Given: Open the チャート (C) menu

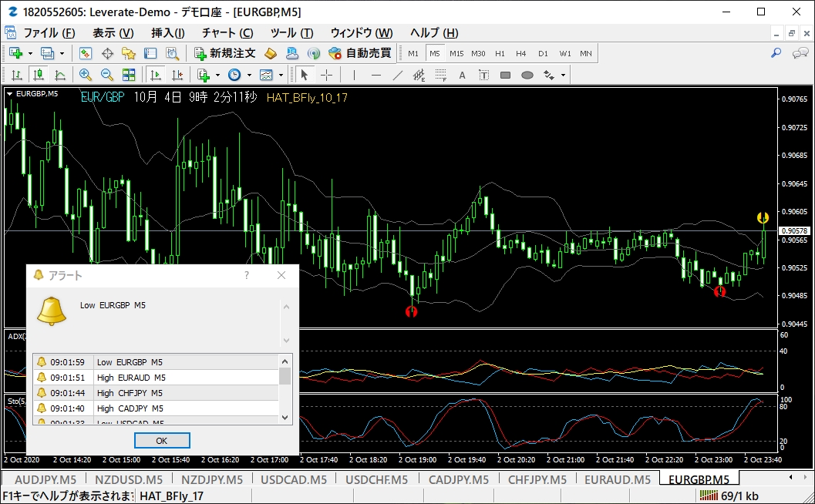Looking at the screenshot, I should [227, 32].
